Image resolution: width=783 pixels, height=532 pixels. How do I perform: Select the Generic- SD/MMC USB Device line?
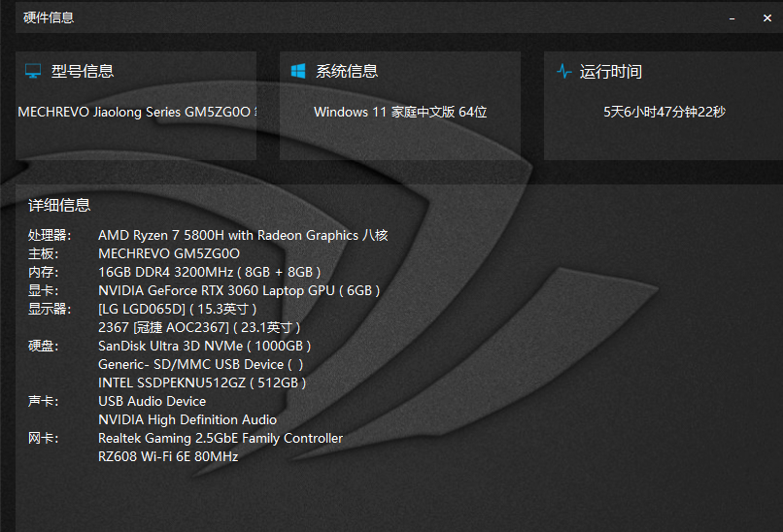(x=201, y=364)
